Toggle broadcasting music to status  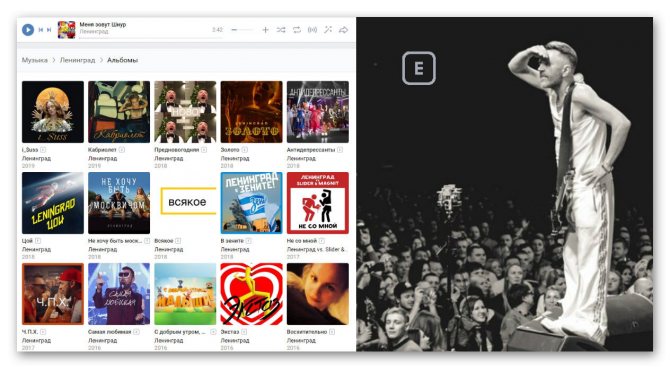click(312, 30)
